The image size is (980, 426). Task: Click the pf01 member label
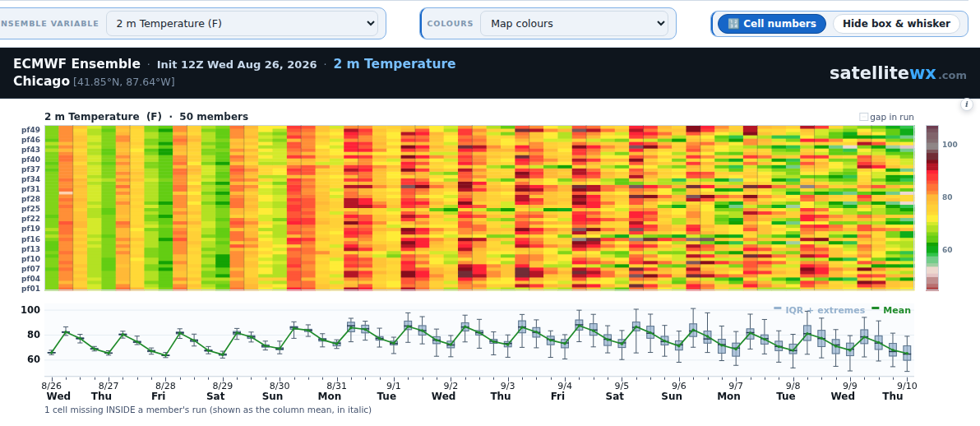coord(32,289)
